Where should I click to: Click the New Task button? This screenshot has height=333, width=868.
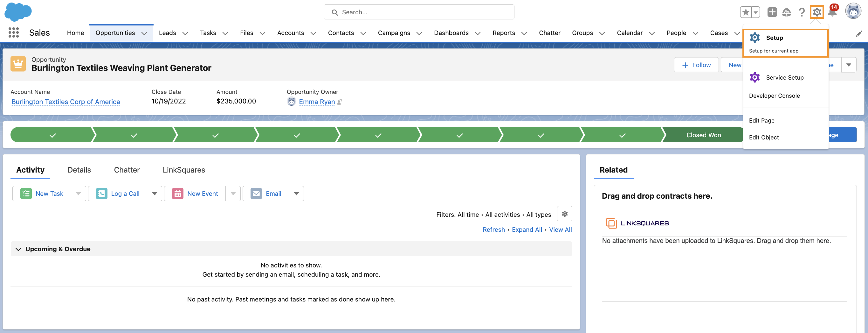42,193
